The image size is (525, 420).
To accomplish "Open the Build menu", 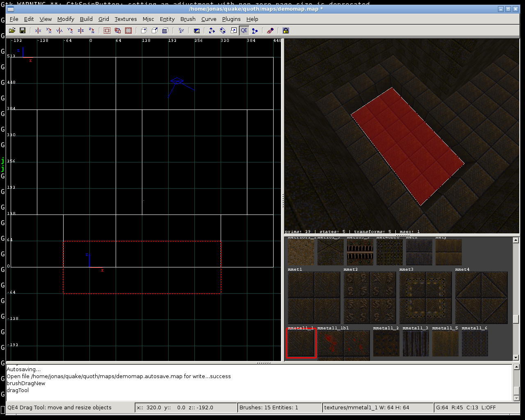I will [x=86, y=19].
